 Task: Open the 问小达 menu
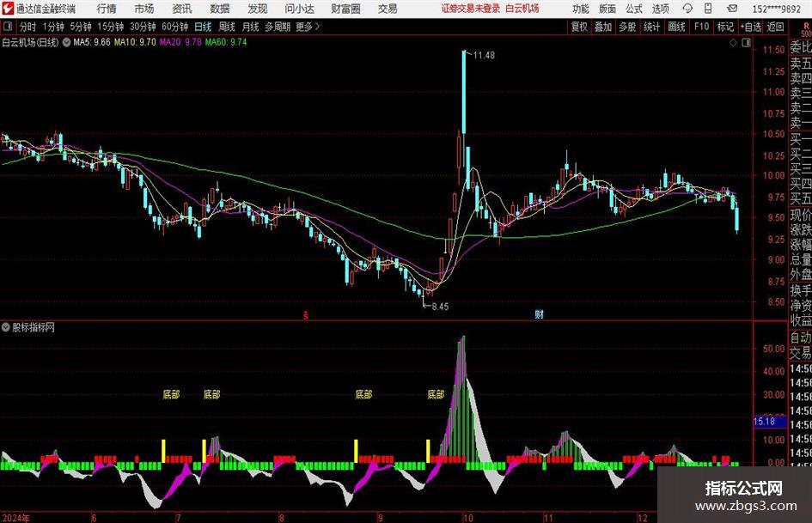[299, 9]
